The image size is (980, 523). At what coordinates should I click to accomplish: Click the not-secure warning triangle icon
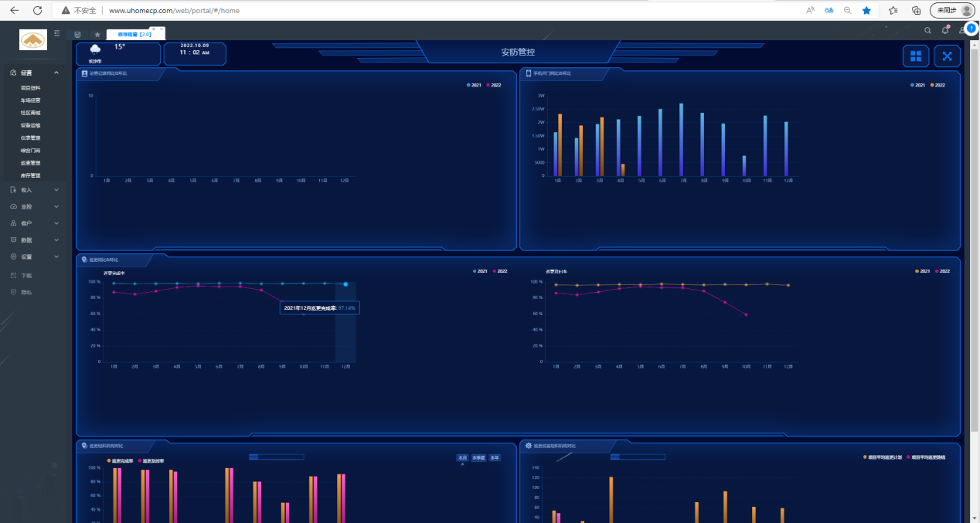point(66,11)
